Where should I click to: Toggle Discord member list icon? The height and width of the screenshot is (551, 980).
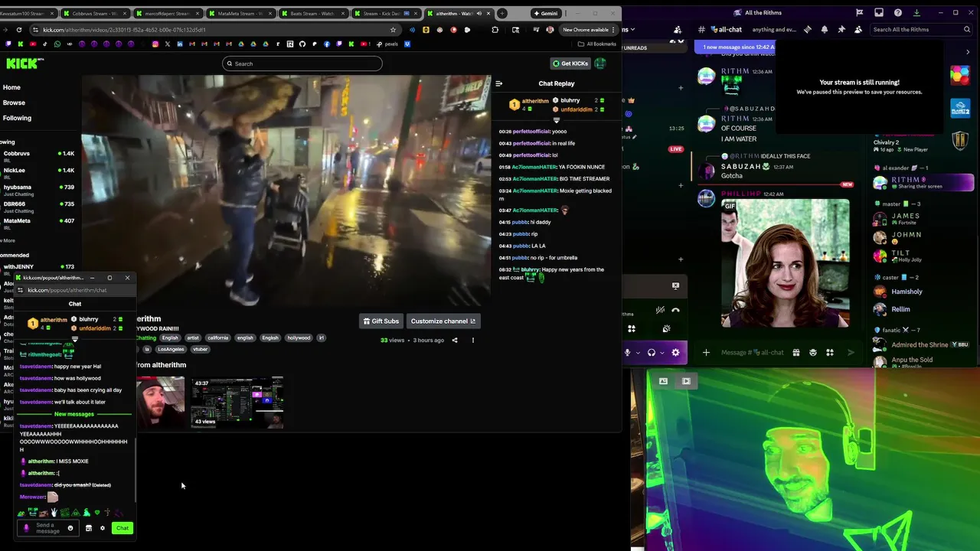(857, 29)
